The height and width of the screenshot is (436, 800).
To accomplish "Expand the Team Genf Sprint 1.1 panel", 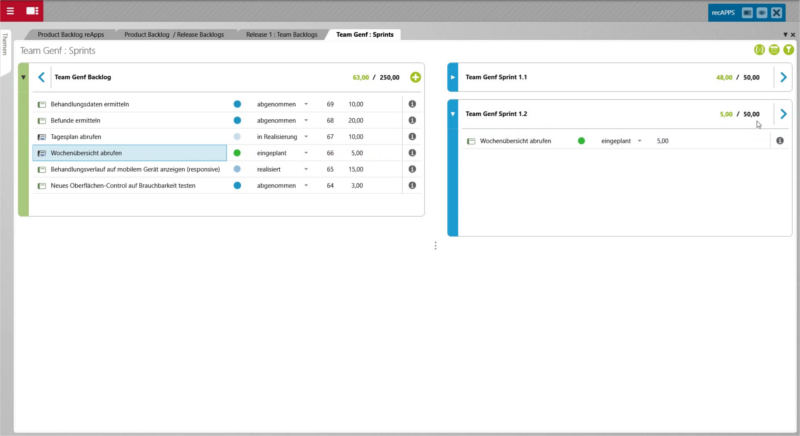I will coord(452,77).
